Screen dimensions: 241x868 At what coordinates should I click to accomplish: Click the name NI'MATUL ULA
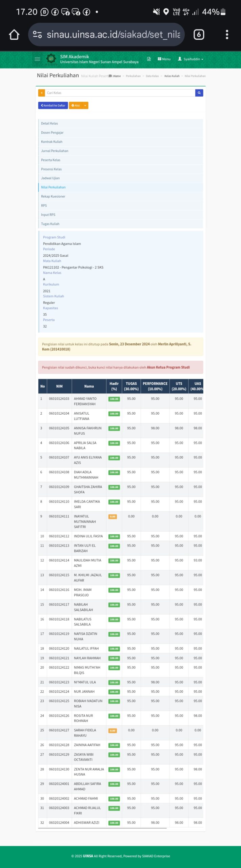click(85, 682)
